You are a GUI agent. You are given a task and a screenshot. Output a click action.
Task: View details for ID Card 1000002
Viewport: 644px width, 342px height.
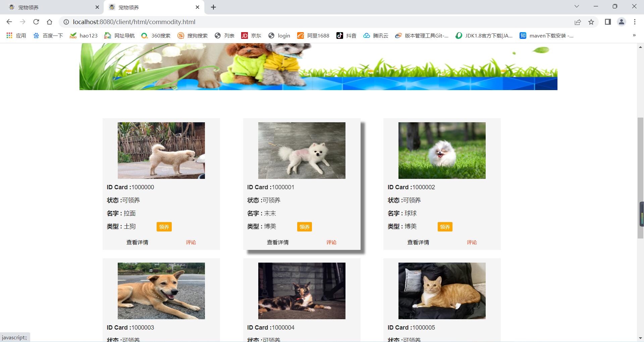pyautogui.click(x=418, y=242)
